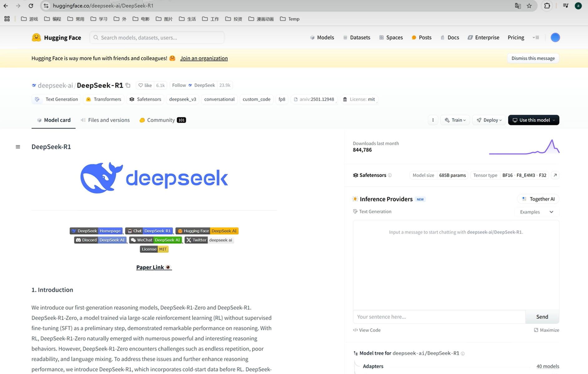Open Safetensors info icon
This screenshot has height=374, width=588.
390,175
